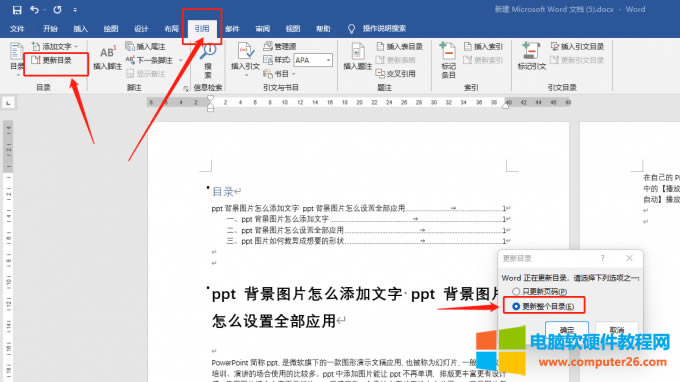680x382 pixels.
Task: Select the 只更新页码 radio option
Action: coord(516,291)
